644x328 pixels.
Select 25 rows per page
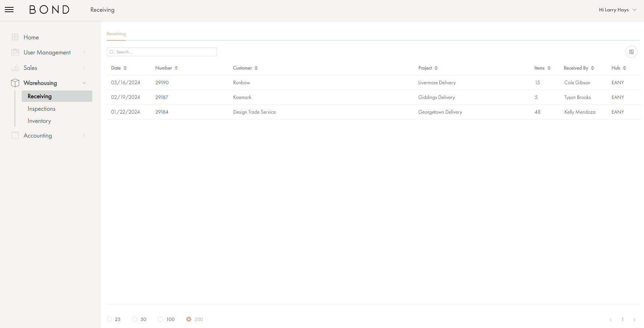pos(109,319)
